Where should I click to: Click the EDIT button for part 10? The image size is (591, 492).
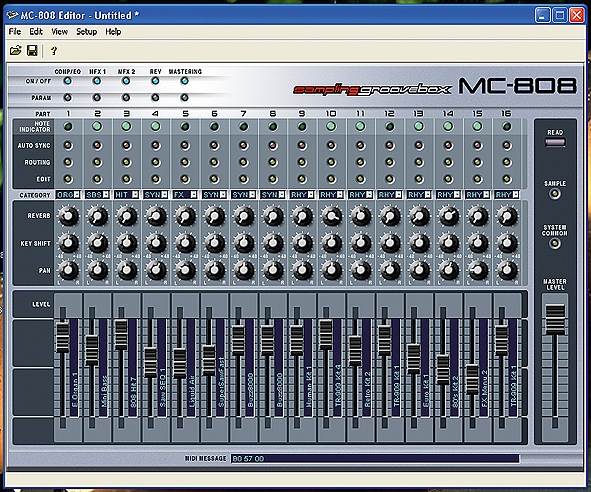click(331, 179)
